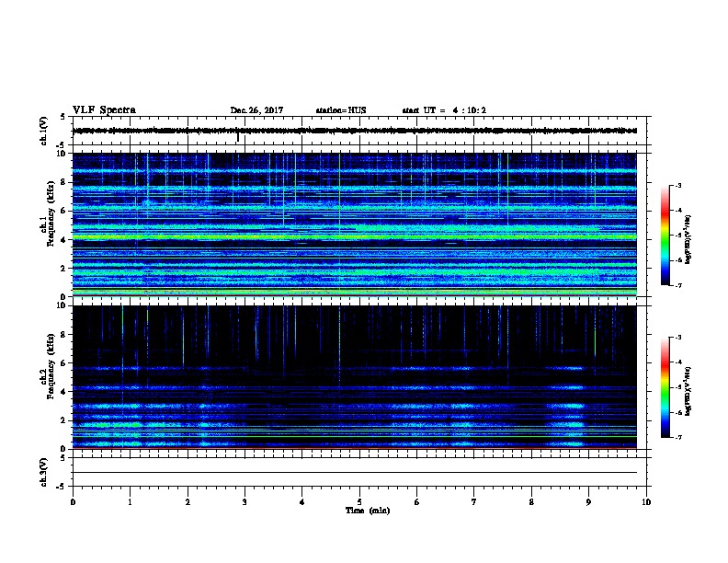Click the bright 4 kHz band in ch.1
The height and width of the screenshot is (563, 728).
point(355,237)
